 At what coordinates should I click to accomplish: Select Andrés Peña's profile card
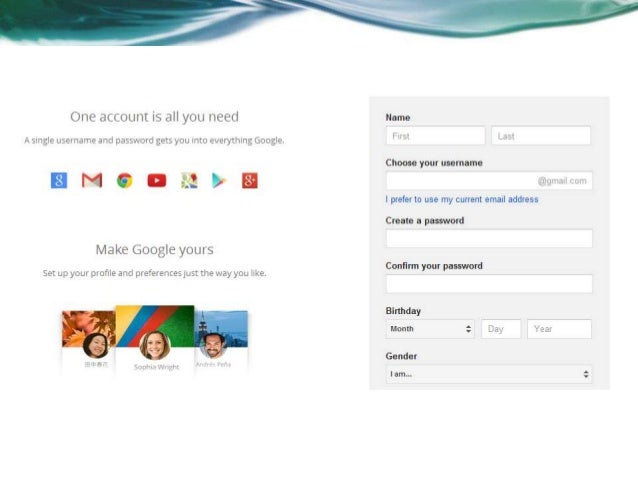coord(221,341)
